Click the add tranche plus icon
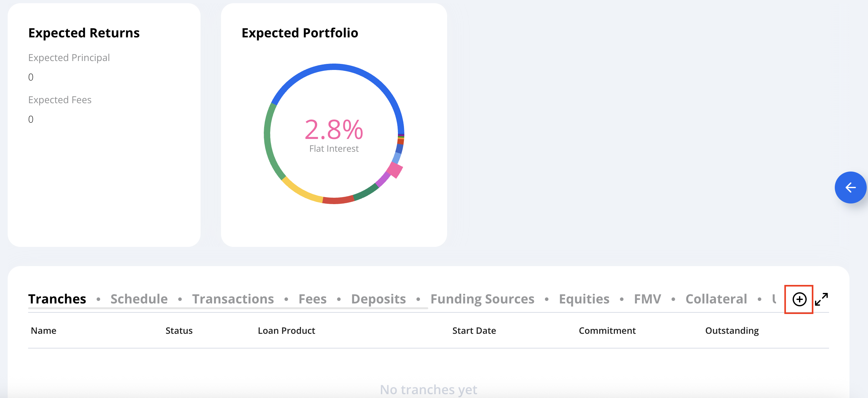The height and width of the screenshot is (398, 868). [x=799, y=299]
